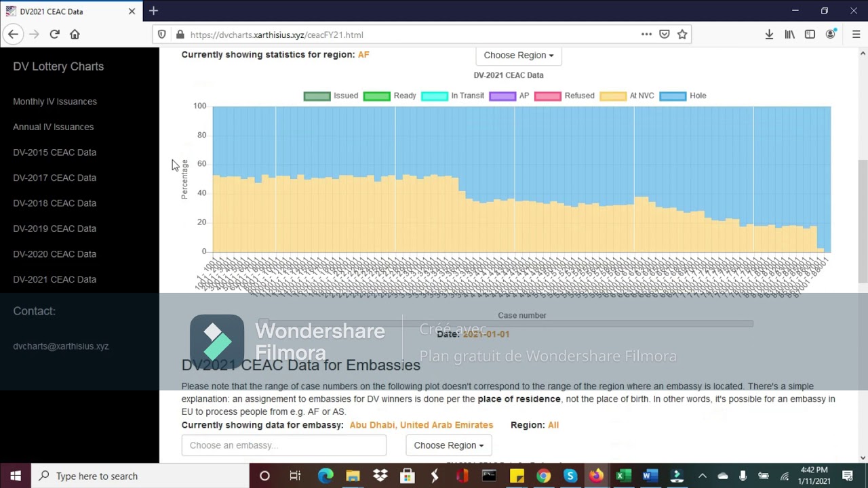
Task: Open DV-2015 CEAC Data page
Action: (x=54, y=152)
